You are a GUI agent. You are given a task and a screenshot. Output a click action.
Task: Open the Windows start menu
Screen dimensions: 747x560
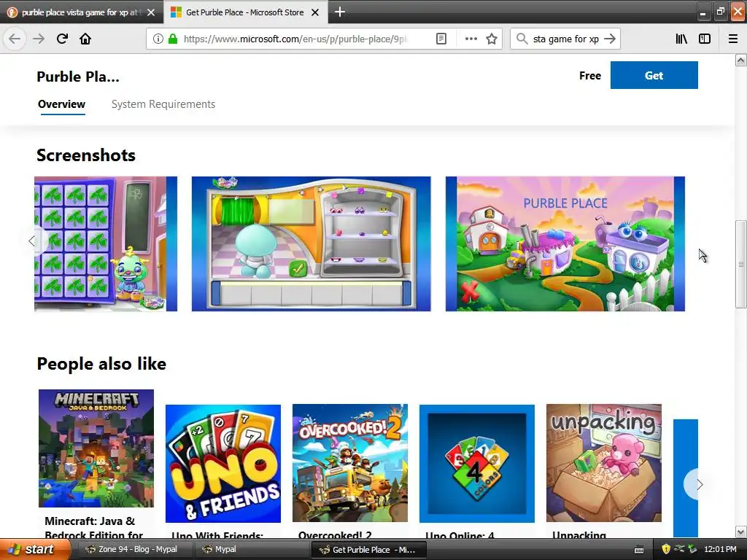click(x=34, y=550)
